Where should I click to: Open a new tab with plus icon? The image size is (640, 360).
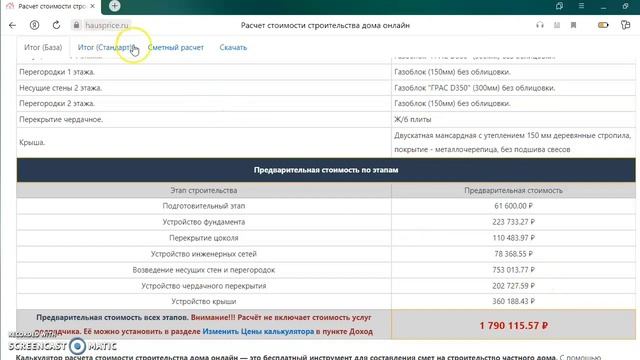[115, 6]
